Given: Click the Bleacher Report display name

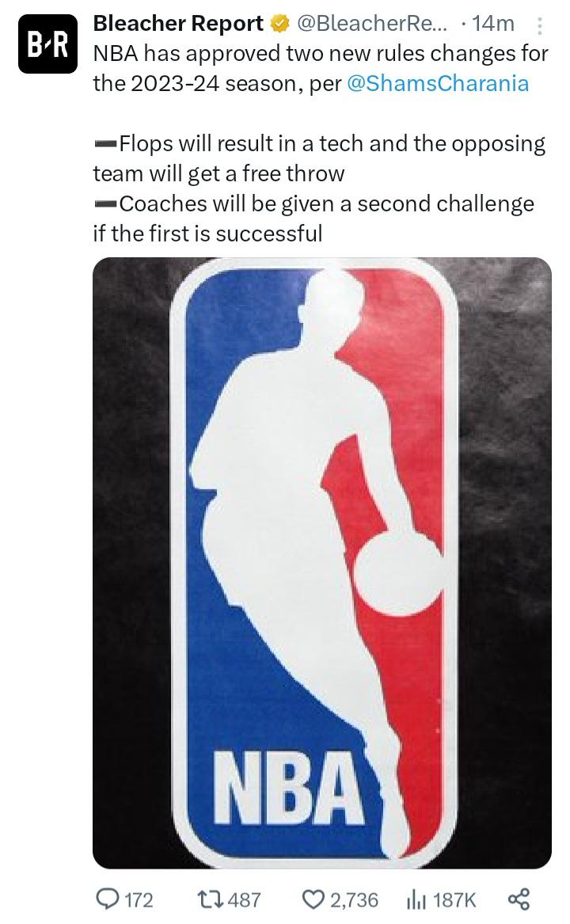Looking at the screenshot, I should point(178,23).
